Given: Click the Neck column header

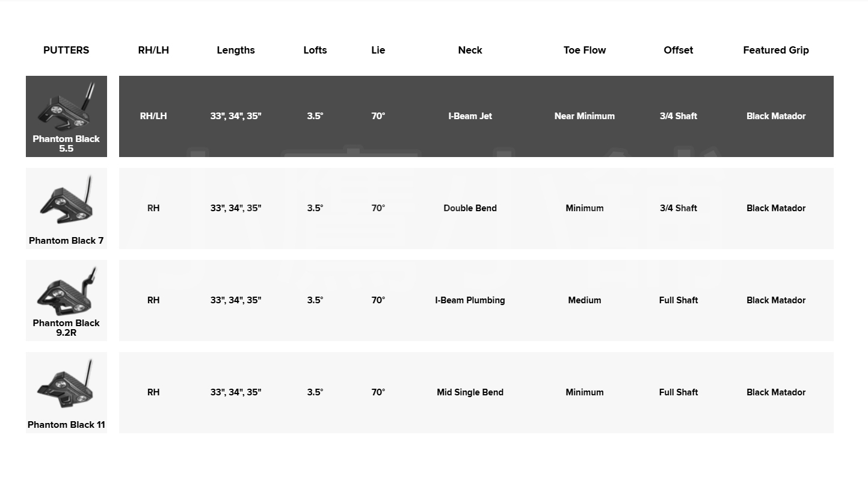Looking at the screenshot, I should [x=470, y=51].
